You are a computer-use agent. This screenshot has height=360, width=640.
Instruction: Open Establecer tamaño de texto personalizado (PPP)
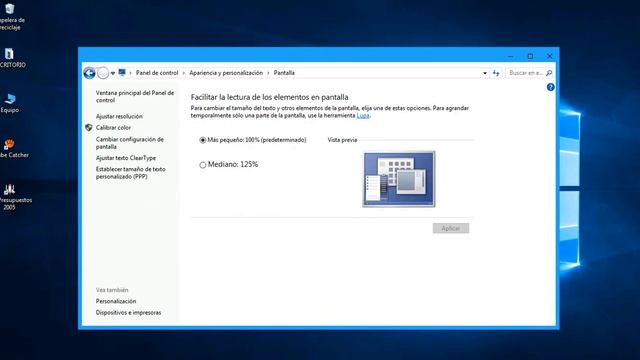tap(131, 173)
